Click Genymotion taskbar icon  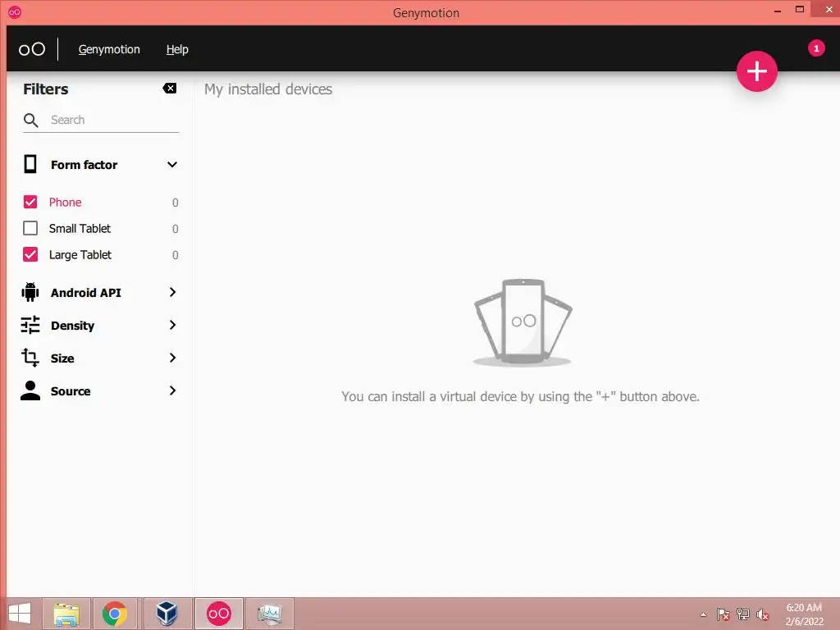(x=218, y=614)
